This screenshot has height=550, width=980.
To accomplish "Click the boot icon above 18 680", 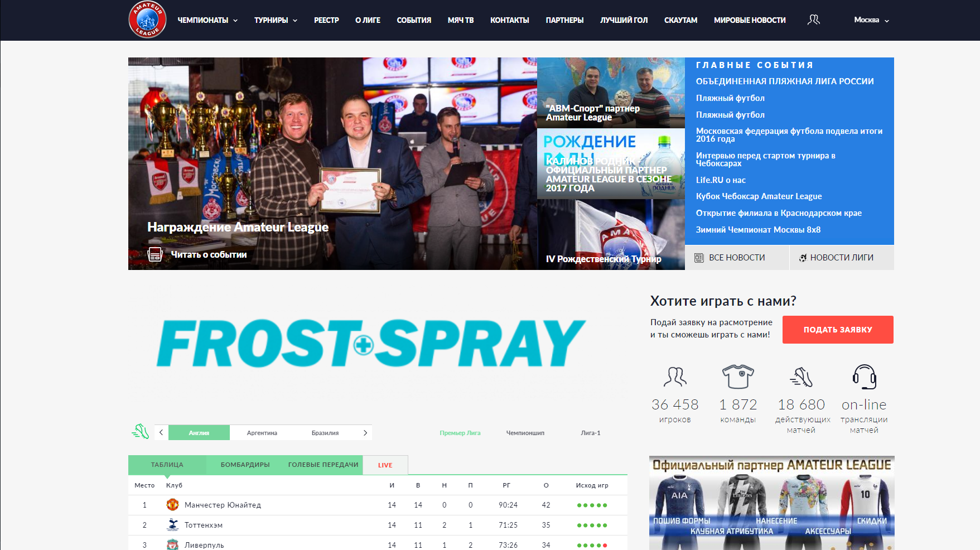I will (802, 377).
